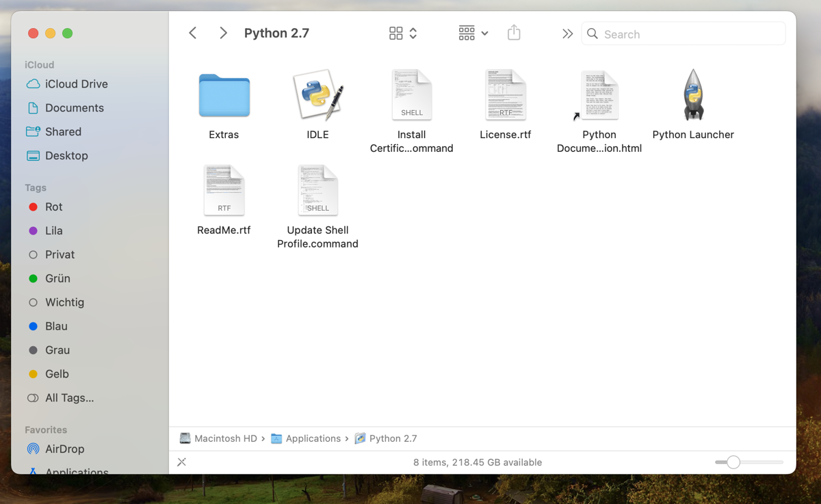Click the Applications folder icon in path bar
Viewport: 821px width, 504px height.
[x=276, y=438]
